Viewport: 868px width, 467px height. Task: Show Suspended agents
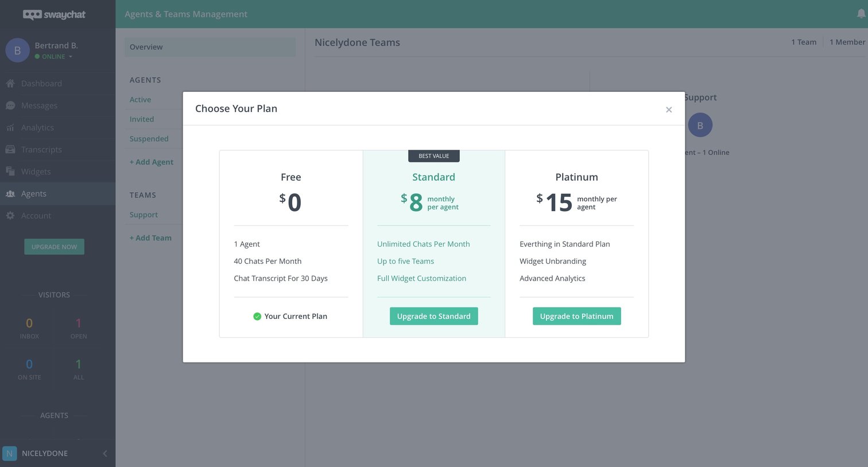coord(149,139)
